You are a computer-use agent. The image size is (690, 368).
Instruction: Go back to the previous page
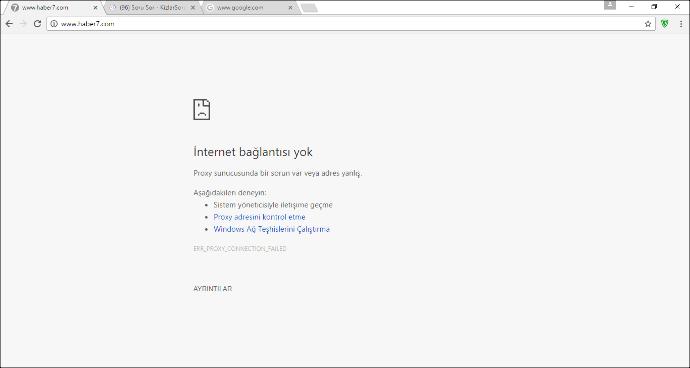(9, 24)
